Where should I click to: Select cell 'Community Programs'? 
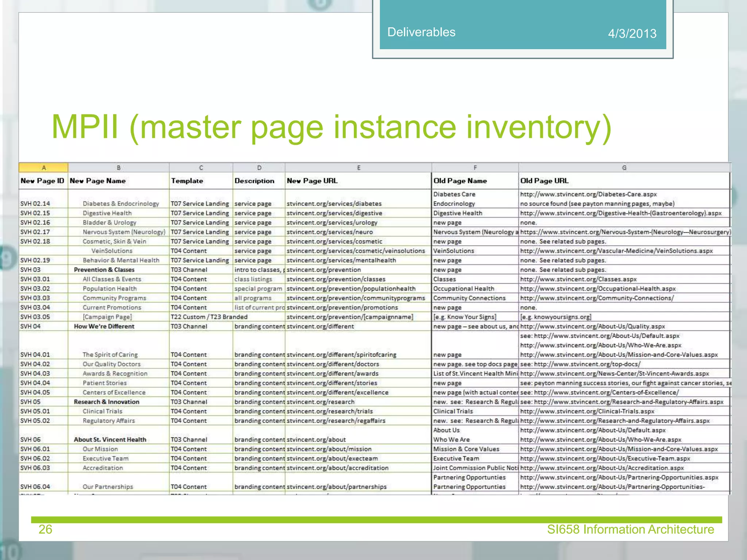pos(119,298)
